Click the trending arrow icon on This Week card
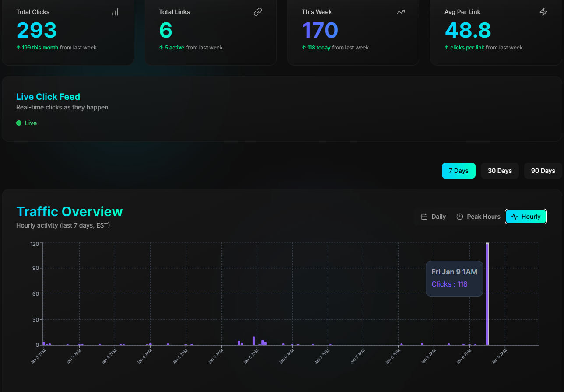This screenshot has width=564, height=392. point(400,12)
